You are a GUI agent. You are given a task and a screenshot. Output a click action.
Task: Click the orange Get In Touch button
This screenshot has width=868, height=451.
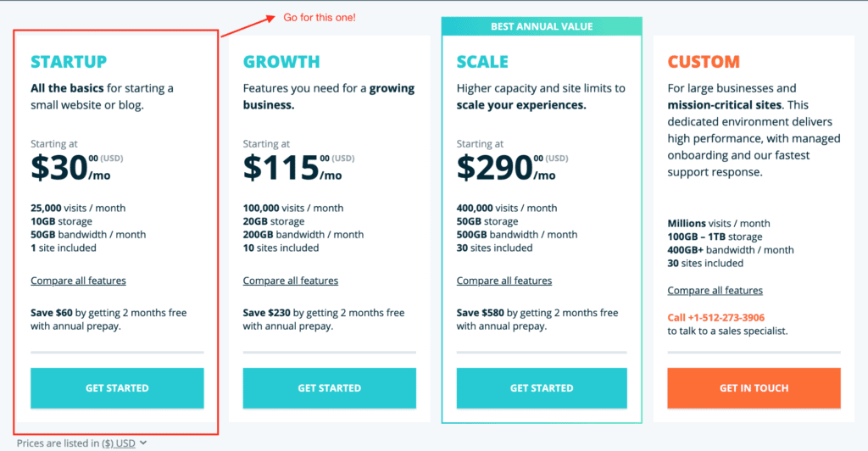[x=754, y=388]
